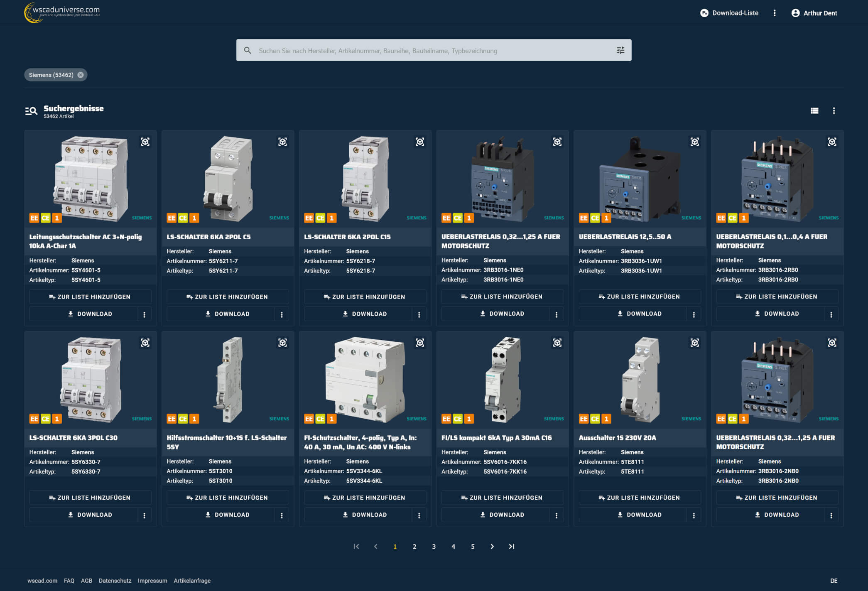Screen dimensions: 868x591
Task: Open 3D view for 5SY6211-7 card
Action: pyautogui.click(x=282, y=142)
